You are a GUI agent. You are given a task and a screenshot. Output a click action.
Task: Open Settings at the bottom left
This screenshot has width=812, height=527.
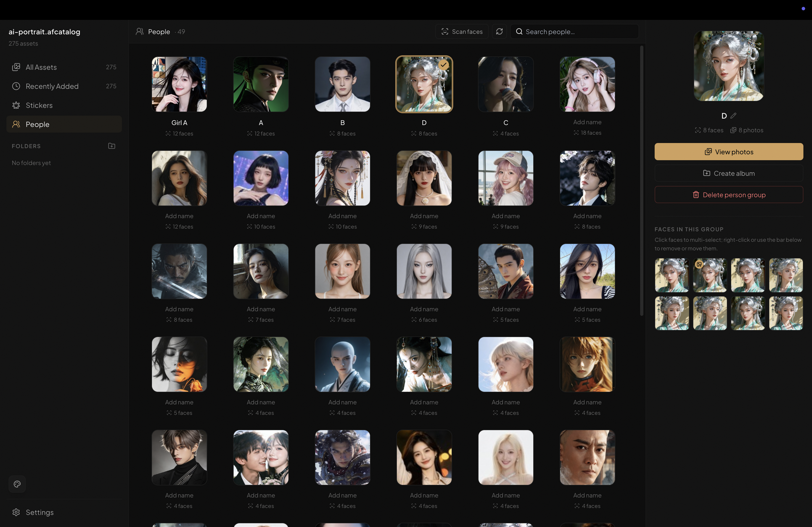tap(64, 512)
